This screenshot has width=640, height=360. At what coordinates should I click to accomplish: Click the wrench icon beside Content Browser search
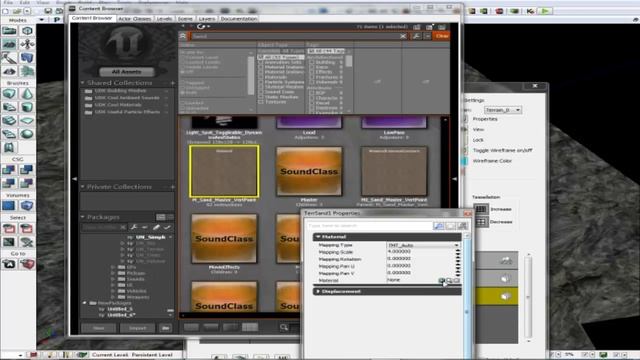point(416,36)
